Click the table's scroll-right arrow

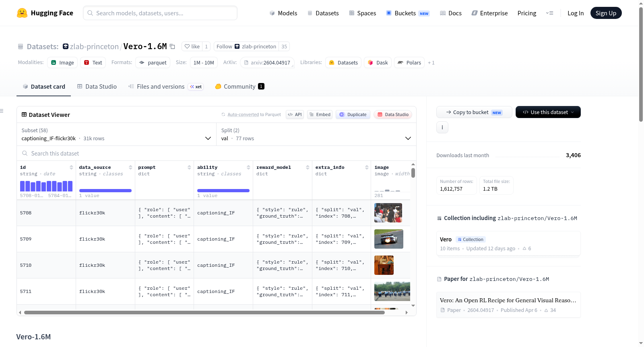[407, 312]
